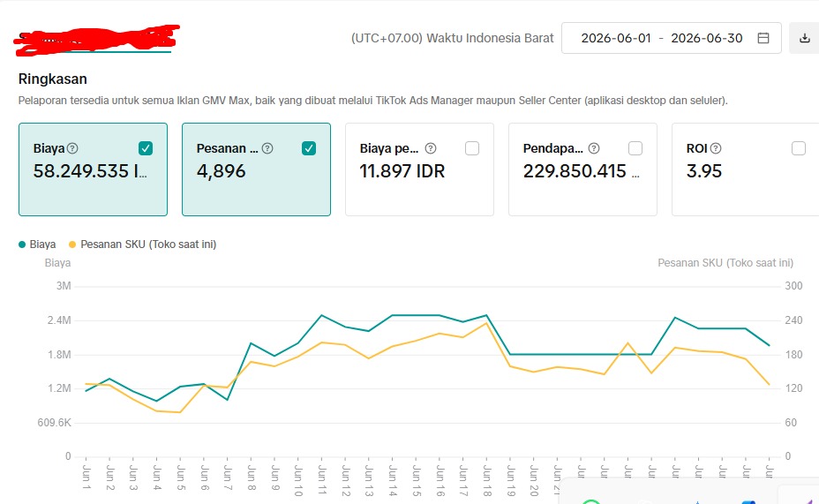Click help icon beside Pesanan metric
This screenshot has height=504, width=819.
(x=267, y=148)
